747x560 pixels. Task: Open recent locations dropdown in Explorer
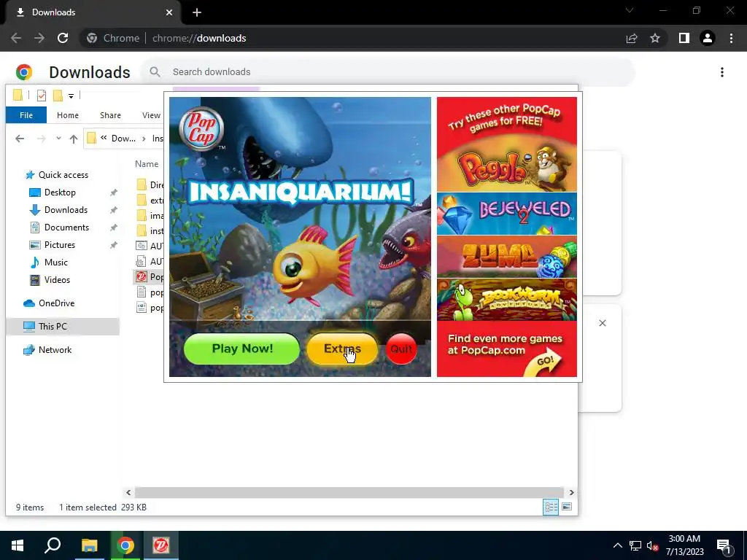(x=58, y=139)
